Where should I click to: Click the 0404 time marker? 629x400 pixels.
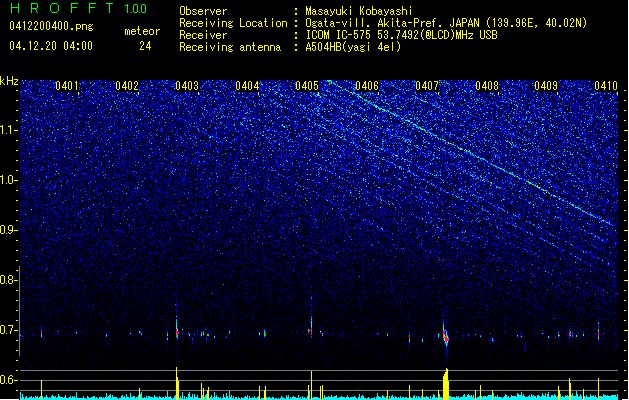point(247,86)
